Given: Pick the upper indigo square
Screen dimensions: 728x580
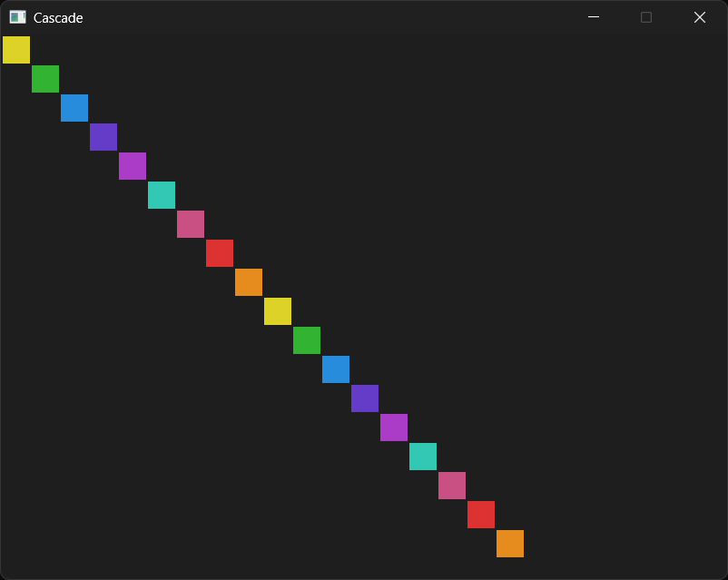Looking at the screenshot, I should click(103, 137).
